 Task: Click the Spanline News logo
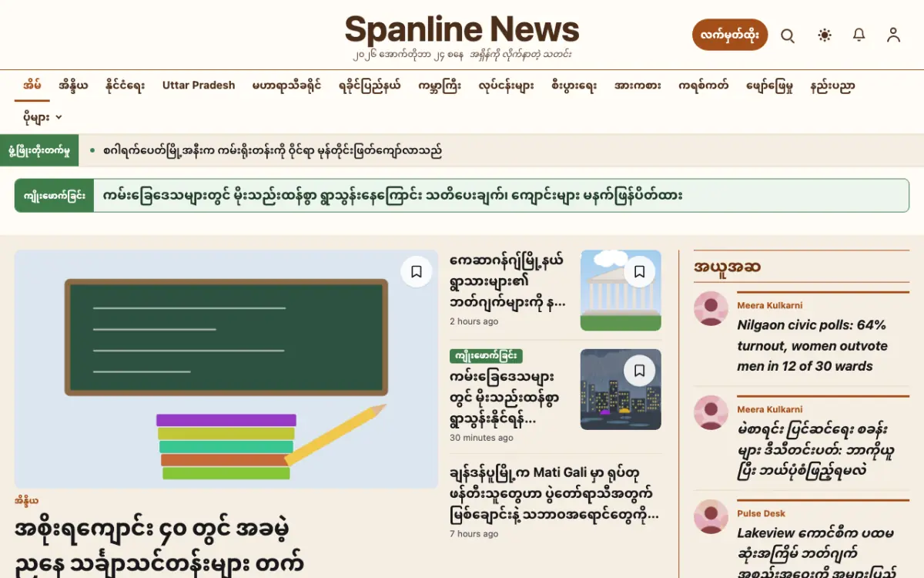pos(462,29)
